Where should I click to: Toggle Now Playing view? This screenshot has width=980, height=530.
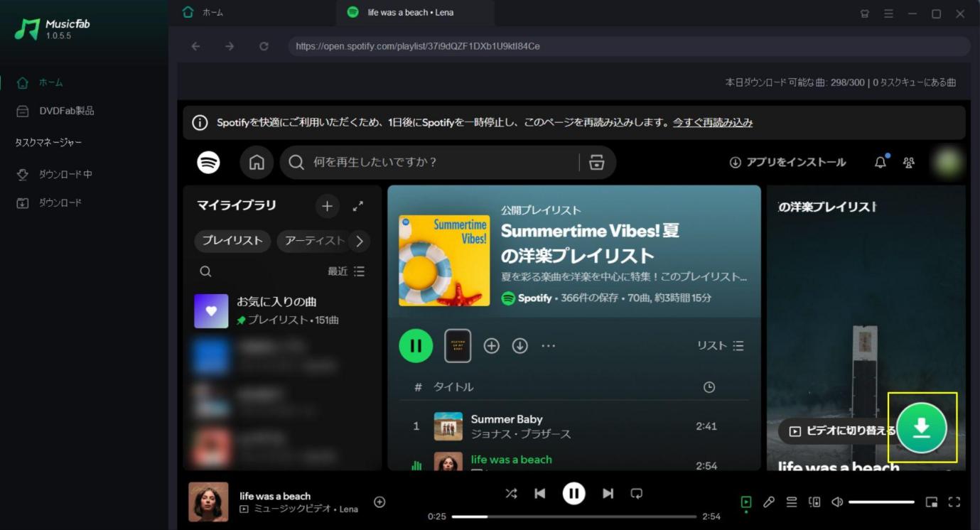coord(745,502)
